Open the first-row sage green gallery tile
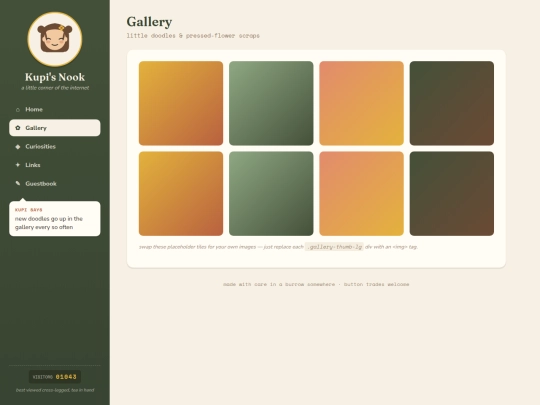The image size is (540, 405). coord(271,103)
